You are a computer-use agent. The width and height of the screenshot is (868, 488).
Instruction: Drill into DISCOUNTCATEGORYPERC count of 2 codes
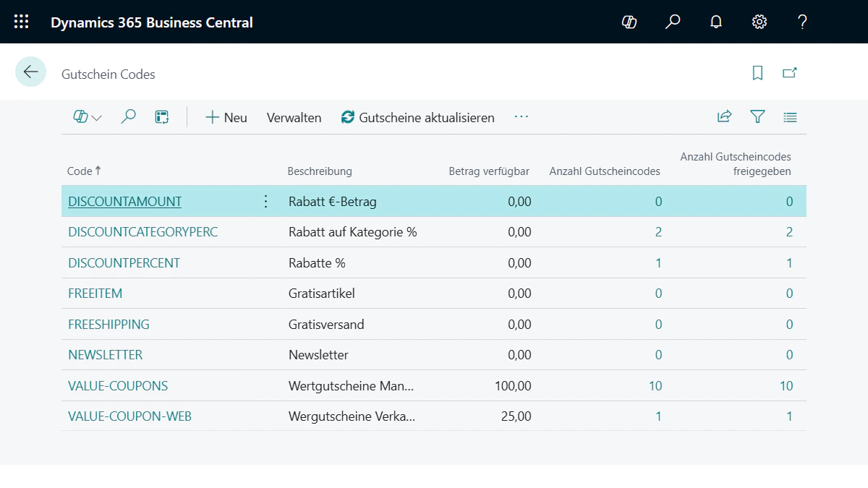click(x=658, y=232)
